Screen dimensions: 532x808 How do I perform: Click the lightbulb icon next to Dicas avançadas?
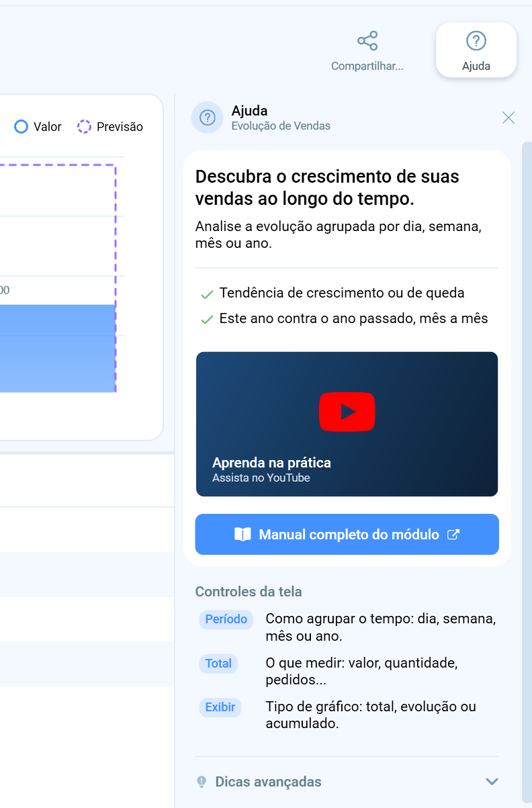[x=202, y=782]
